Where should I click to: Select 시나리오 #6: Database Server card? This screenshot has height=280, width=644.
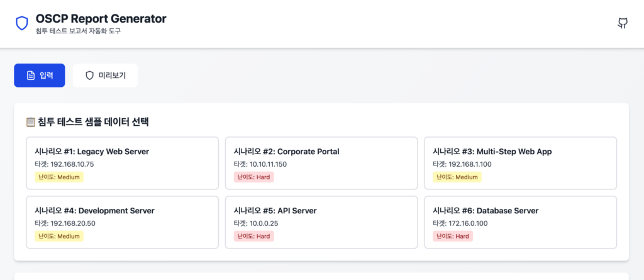pos(520,222)
